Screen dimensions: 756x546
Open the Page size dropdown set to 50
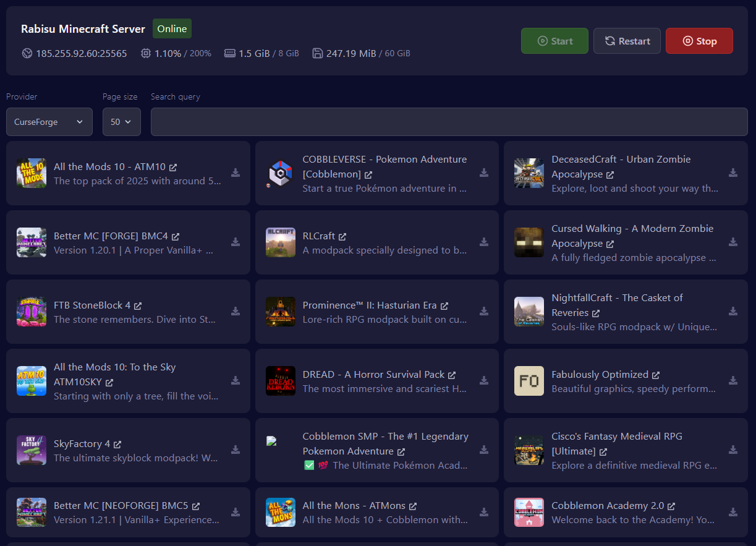[121, 122]
